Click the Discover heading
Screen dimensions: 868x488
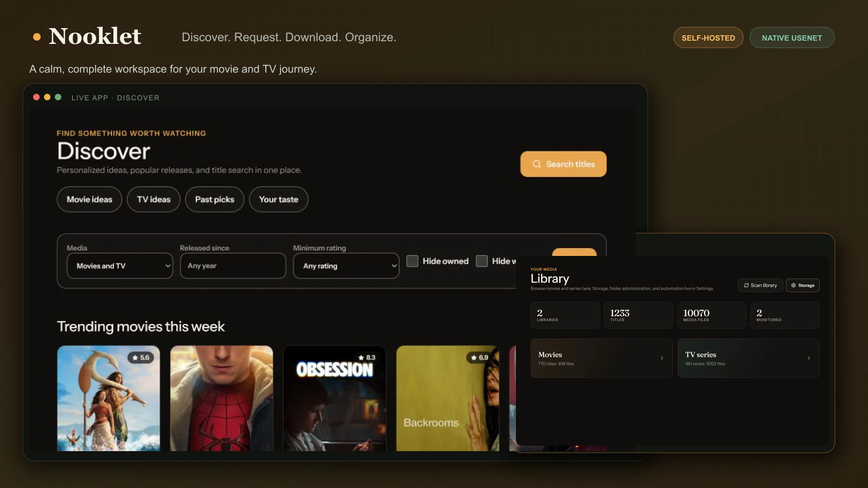(x=104, y=151)
